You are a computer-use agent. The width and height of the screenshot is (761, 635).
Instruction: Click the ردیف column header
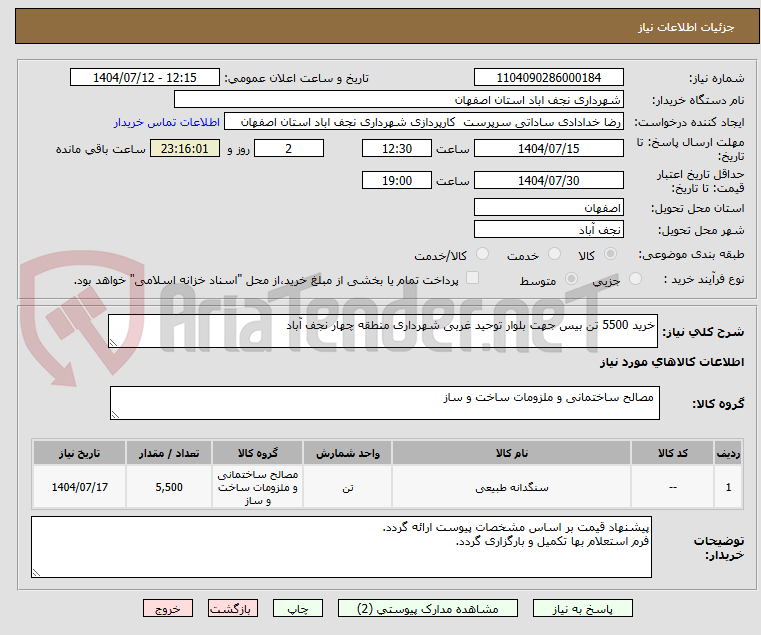(x=728, y=453)
